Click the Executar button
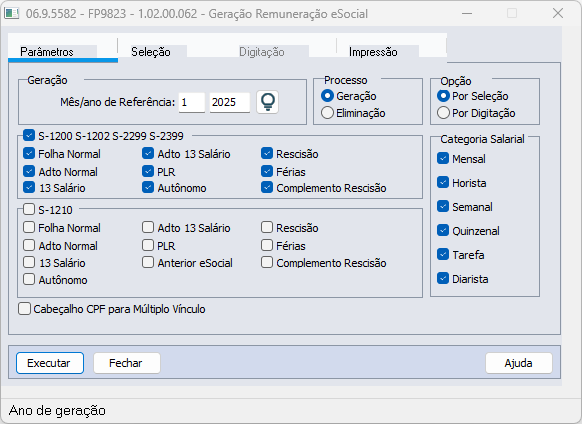 [50, 363]
